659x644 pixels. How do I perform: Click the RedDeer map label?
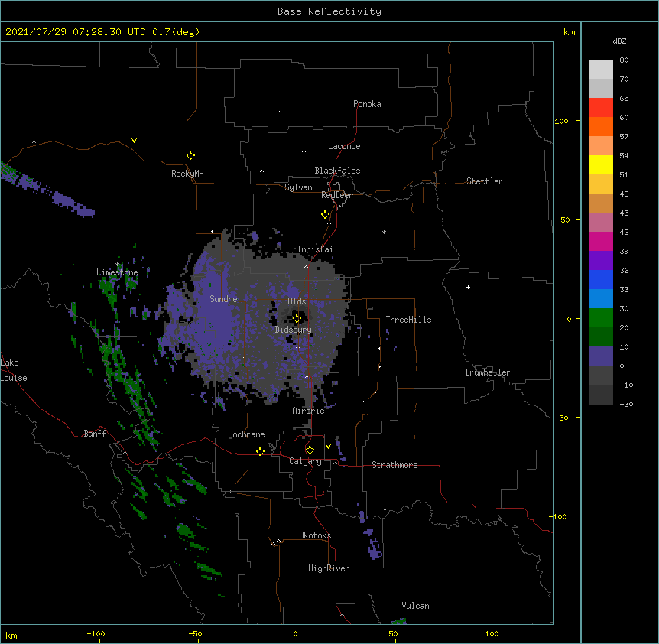click(x=336, y=195)
